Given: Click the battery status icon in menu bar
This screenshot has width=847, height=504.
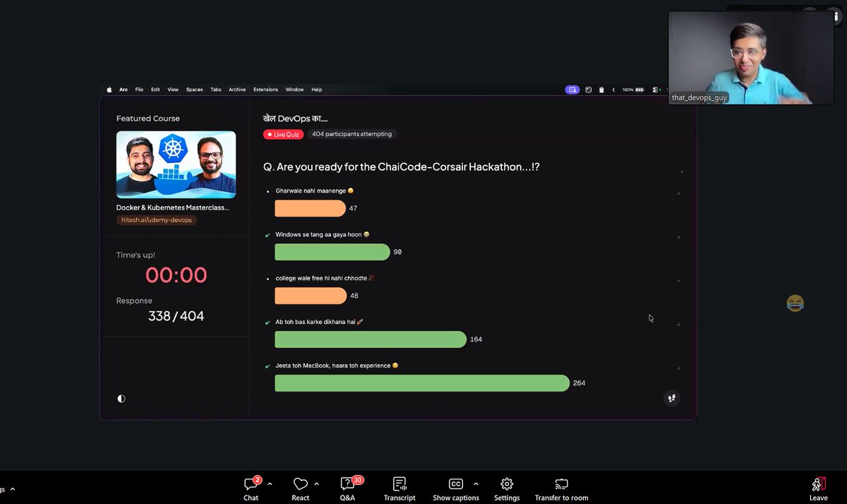Looking at the screenshot, I should point(639,90).
